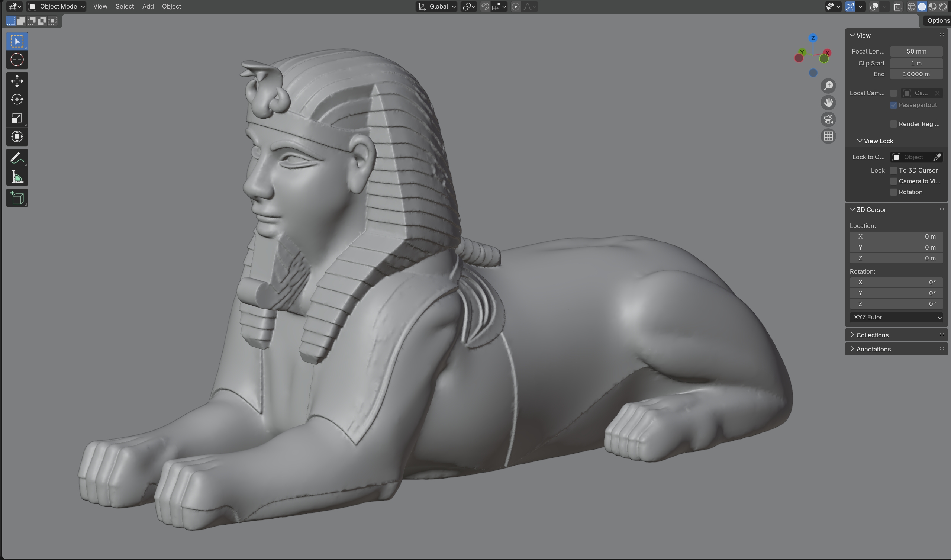
Task: Enable Render Region checkbox
Action: 893,124
